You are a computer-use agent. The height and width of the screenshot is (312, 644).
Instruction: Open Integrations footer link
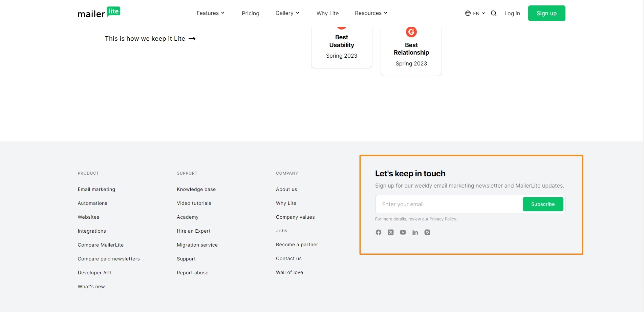coord(92,231)
